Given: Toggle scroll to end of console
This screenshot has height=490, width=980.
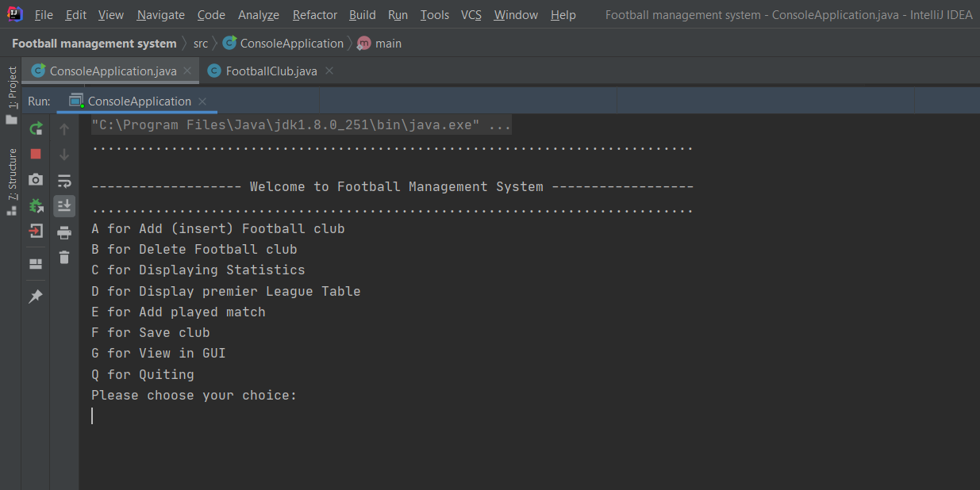Looking at the screenshot, I should pos(64,206).
